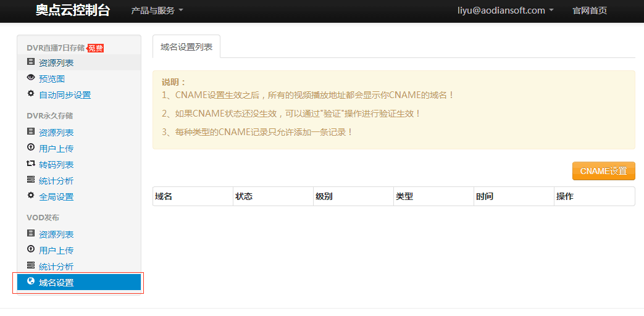Image resolution: width=644 pixels, height=316 pixels.
Task: Click the transcode icon beside 转码列表
Action: point(31,164)
